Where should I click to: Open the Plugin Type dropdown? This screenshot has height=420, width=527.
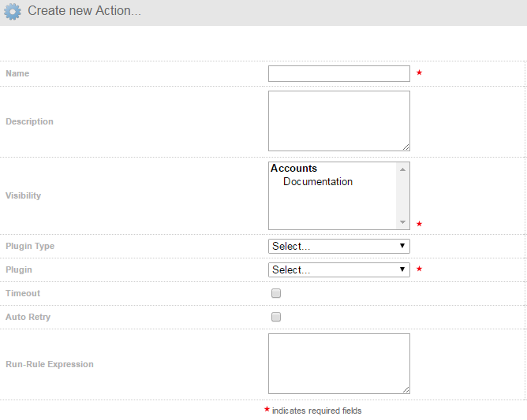[x=339, y=246]
